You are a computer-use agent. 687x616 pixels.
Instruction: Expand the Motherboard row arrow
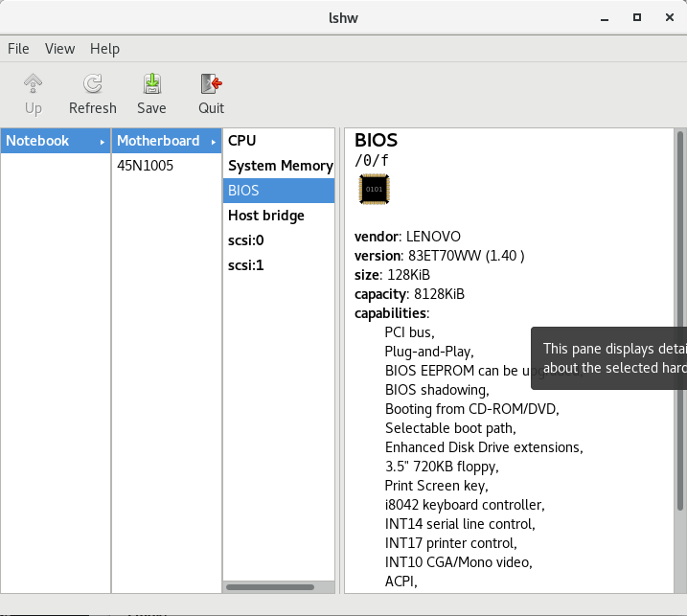pos(214,142)
